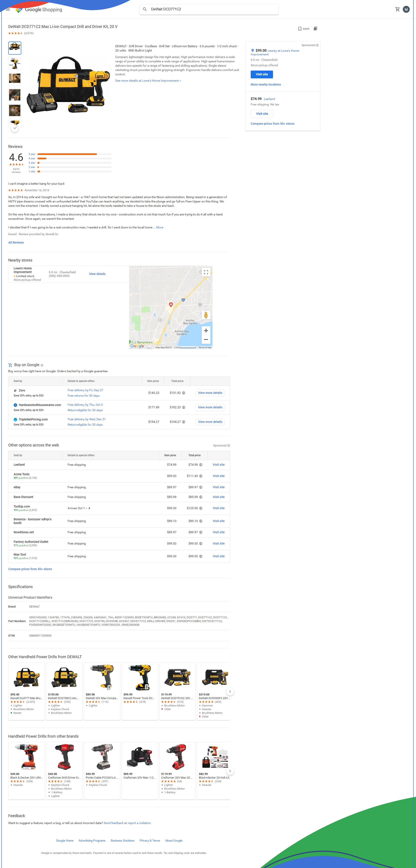Screen dimensions: 416x868
Task: Expand more product thumbnails with down chevron
Action: tap(15, 128)
